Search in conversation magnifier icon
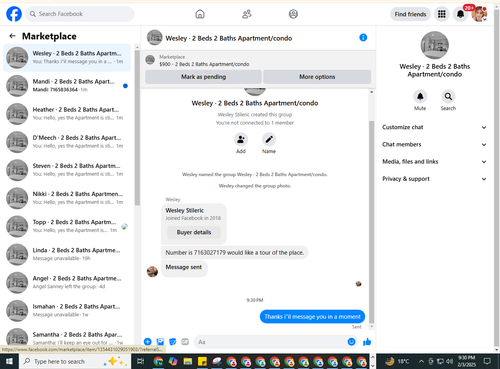Screen dimensions: 500x369 pos(448,96)
